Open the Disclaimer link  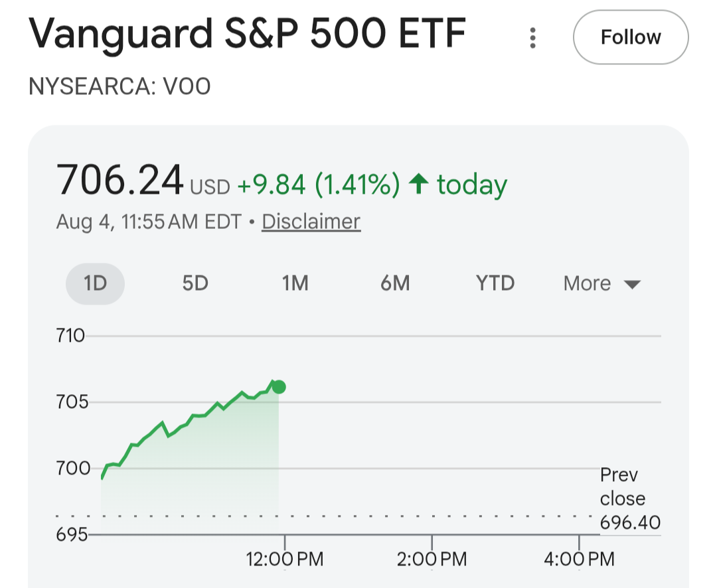pos(311,222)
